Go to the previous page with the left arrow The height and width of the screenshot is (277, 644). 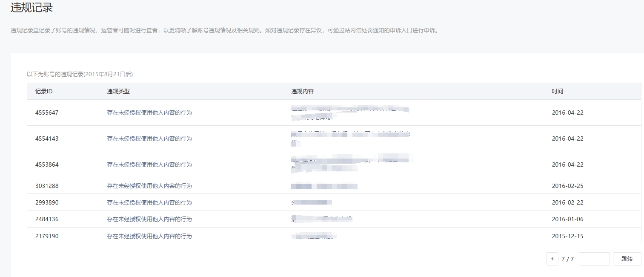[552, 259]
